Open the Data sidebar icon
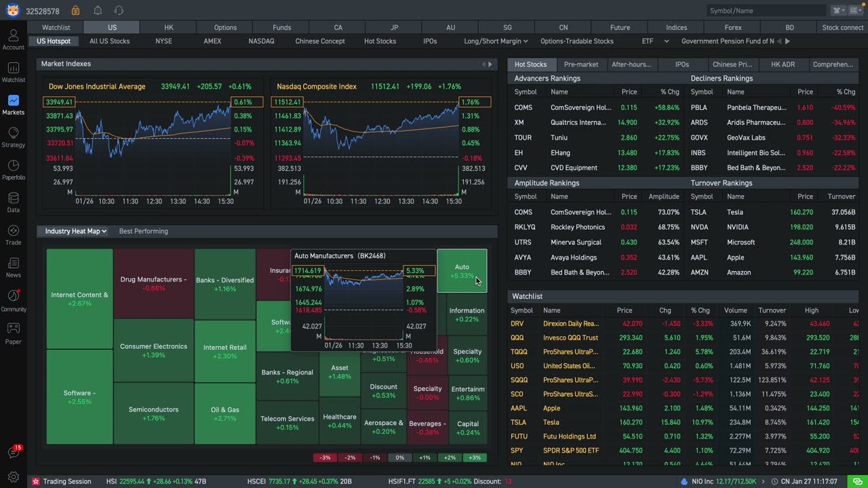 tap(13, 202)
